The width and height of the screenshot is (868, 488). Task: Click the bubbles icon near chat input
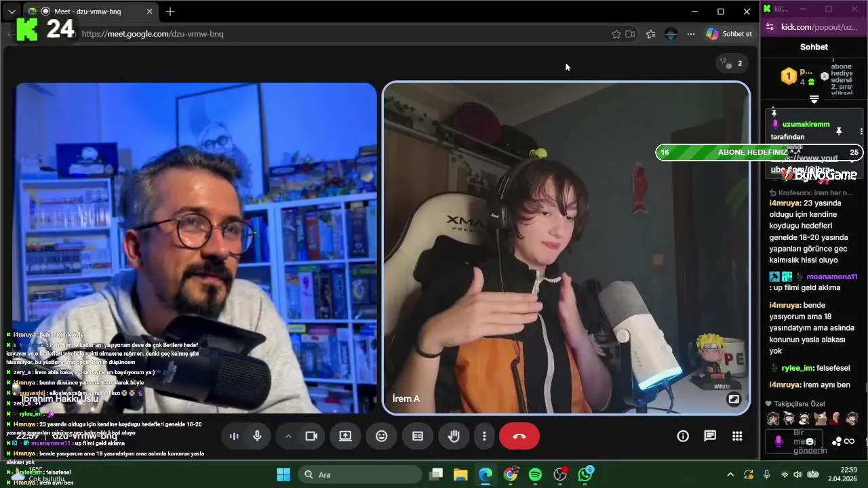coord(837,442)
